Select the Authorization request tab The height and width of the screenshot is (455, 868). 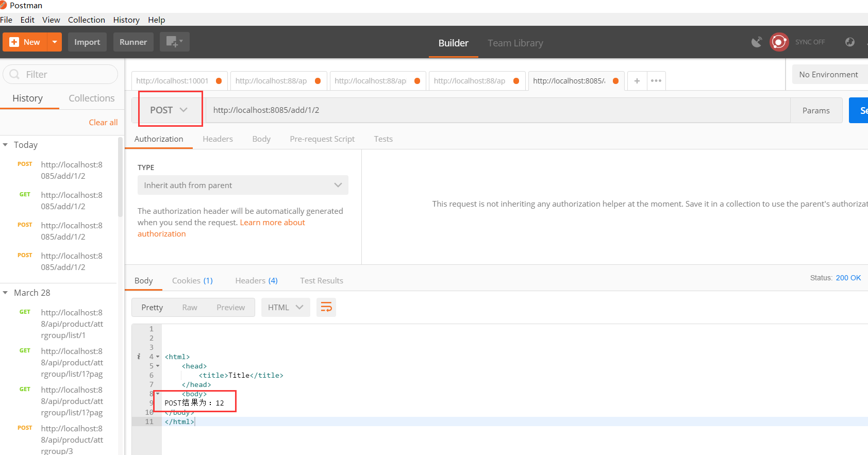[159, 139]
